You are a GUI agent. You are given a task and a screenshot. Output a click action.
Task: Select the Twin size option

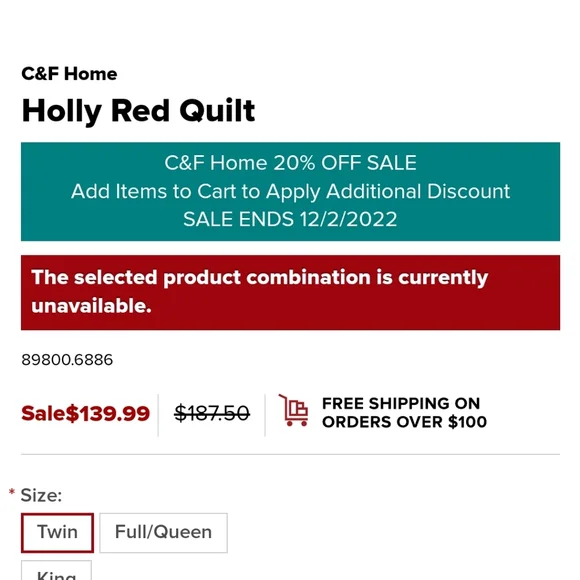click(57, 533)
